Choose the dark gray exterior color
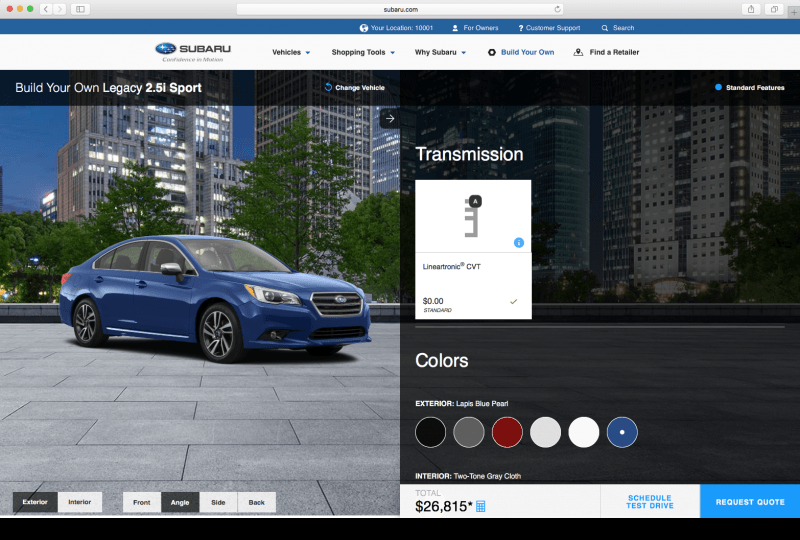This screenshot has width=800, height=540. point(468,432)
